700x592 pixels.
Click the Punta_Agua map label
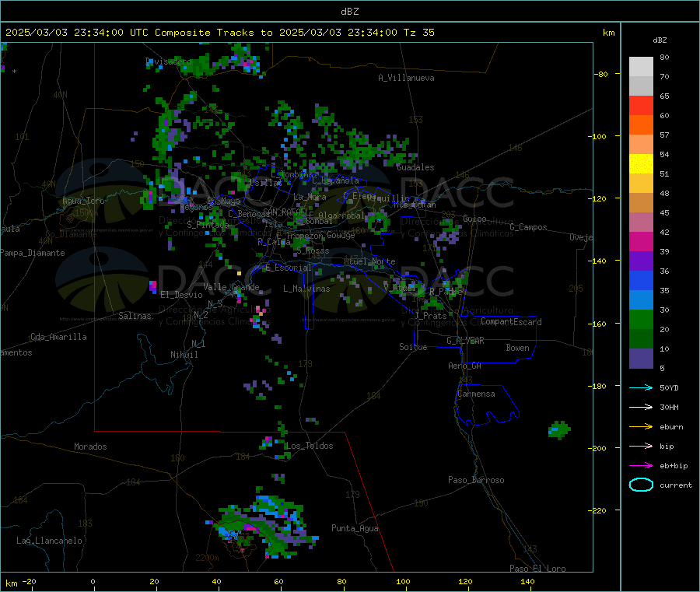(355, 529)
